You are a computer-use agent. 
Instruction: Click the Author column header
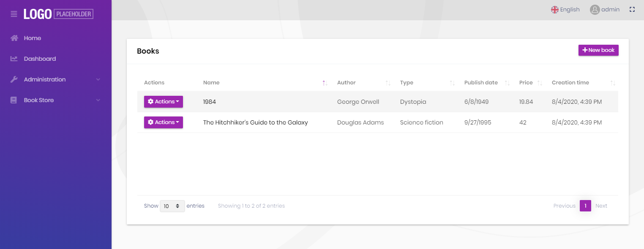[347, 83]
